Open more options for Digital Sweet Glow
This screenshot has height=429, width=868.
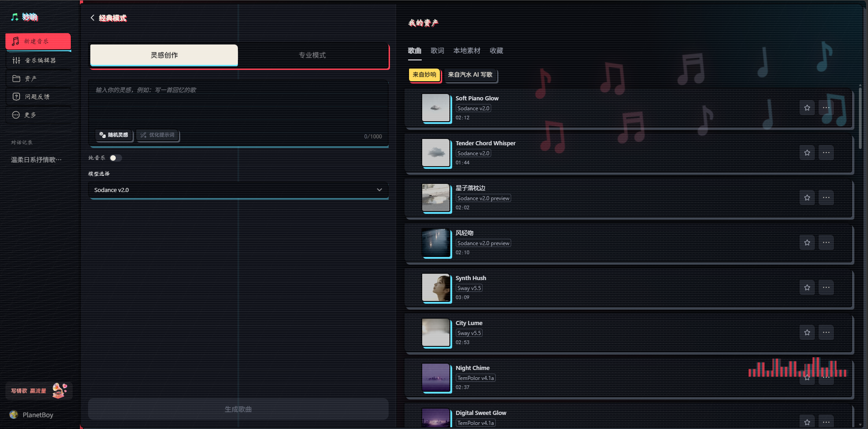(826, 422)
